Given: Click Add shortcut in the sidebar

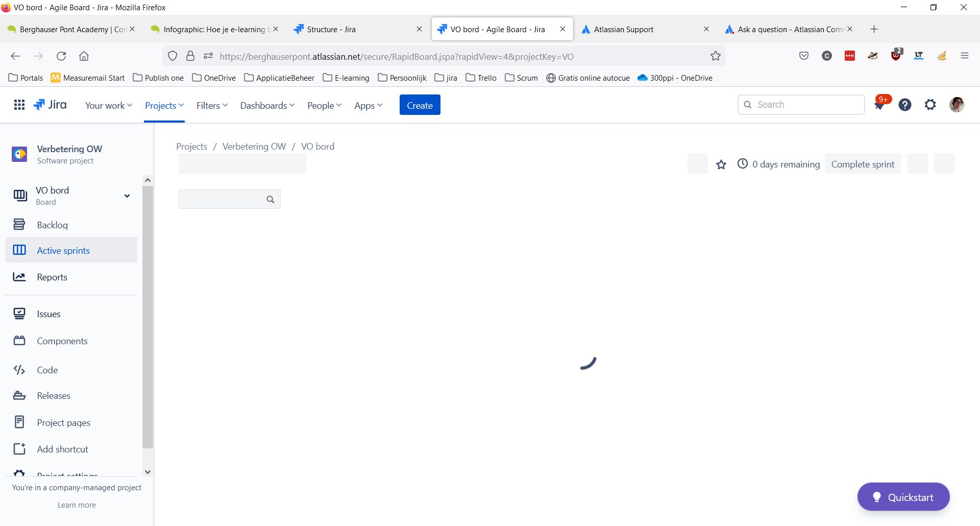Looking at the screenshot, I should click(x=71, y=449).
